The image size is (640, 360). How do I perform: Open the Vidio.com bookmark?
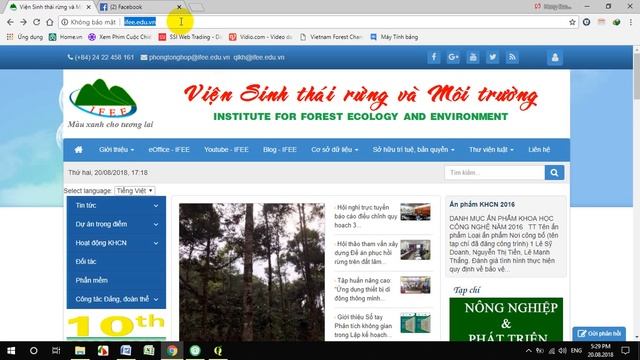(260, 37)
